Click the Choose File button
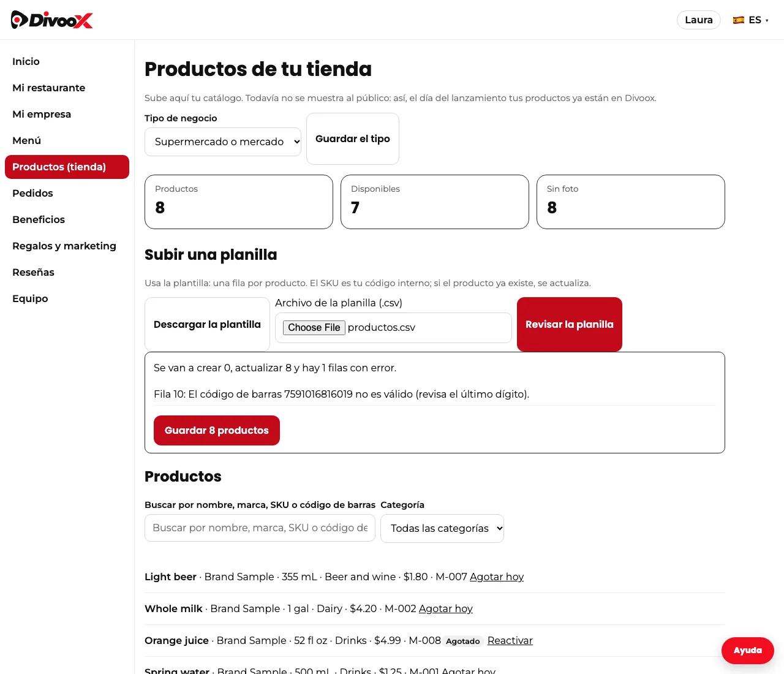 [314, 328]
